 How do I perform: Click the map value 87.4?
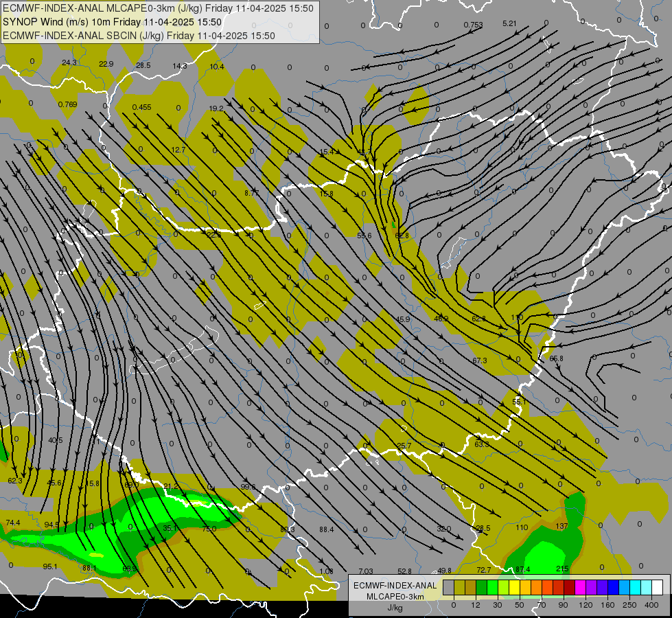pyautogui.click(x=523, y=569)
